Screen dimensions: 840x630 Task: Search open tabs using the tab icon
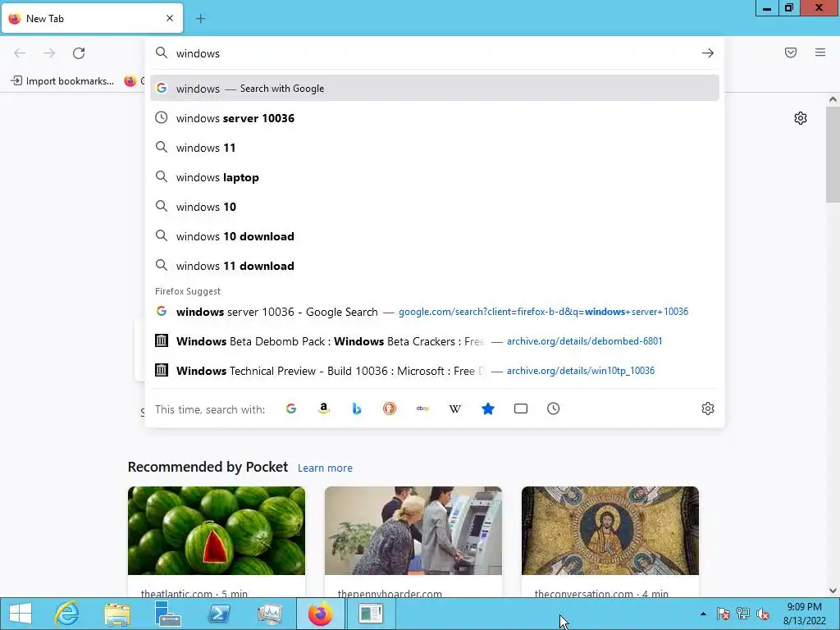coord(521,409)
